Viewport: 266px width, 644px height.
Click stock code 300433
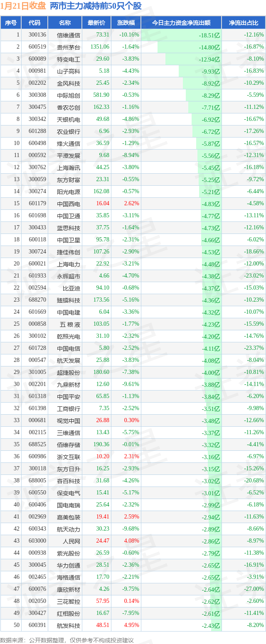pos(37,228)
